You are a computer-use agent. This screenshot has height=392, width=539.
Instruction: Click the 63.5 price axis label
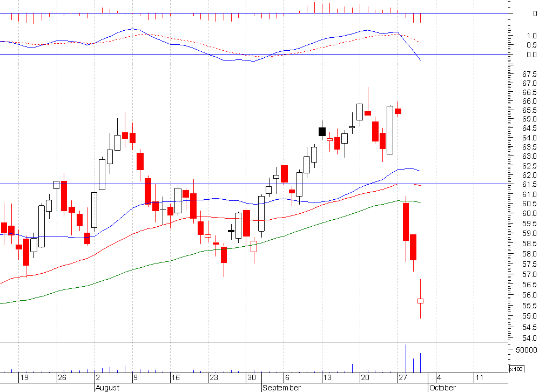[529, 147]
